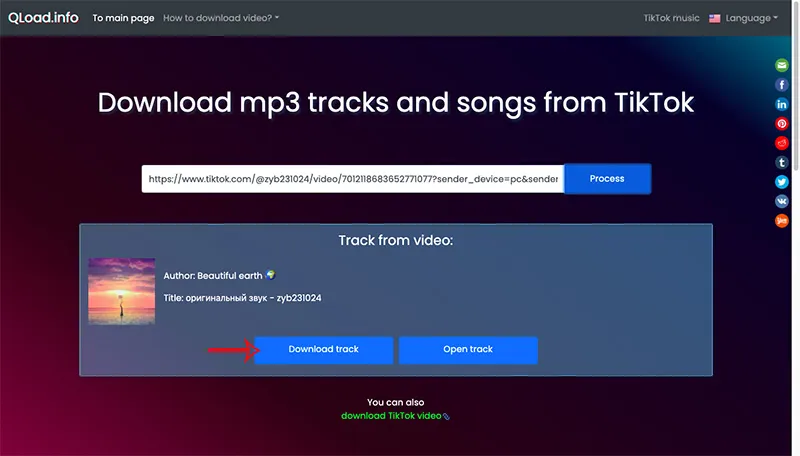Open the TikTok music page
This screenshot has width=800, height=456.
pos(671,18)
